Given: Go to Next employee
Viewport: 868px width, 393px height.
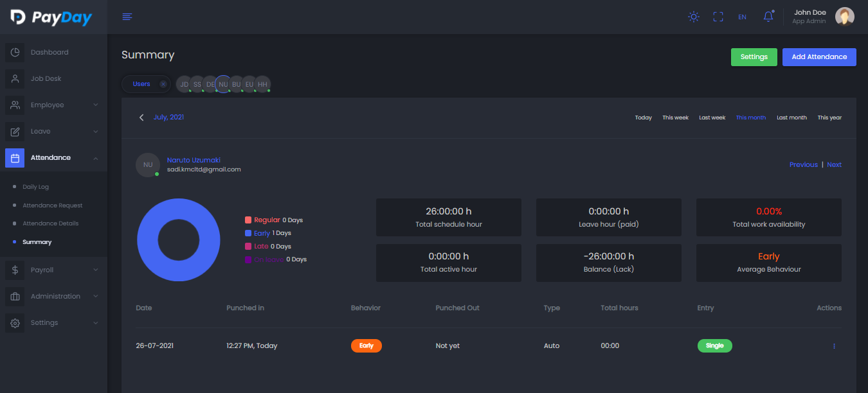Looking at the screenshot, I should (x=834, y=164).
